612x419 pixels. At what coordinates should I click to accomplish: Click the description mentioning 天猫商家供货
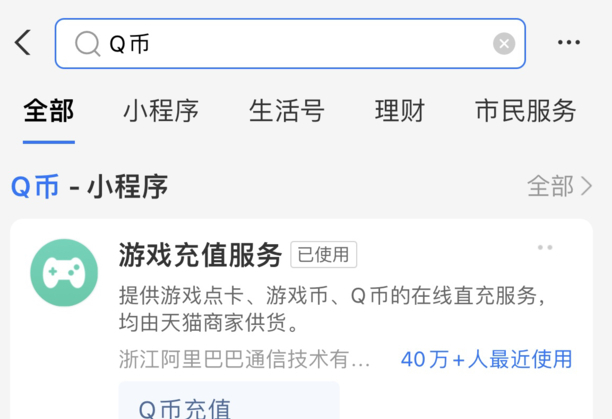tap(332, 309)
